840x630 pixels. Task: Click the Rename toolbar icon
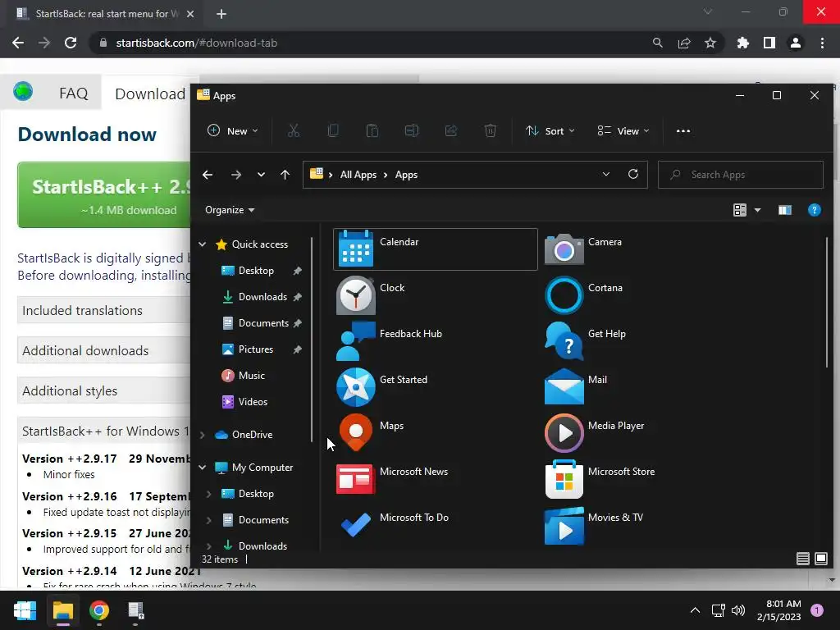click(x=412, y=130)
